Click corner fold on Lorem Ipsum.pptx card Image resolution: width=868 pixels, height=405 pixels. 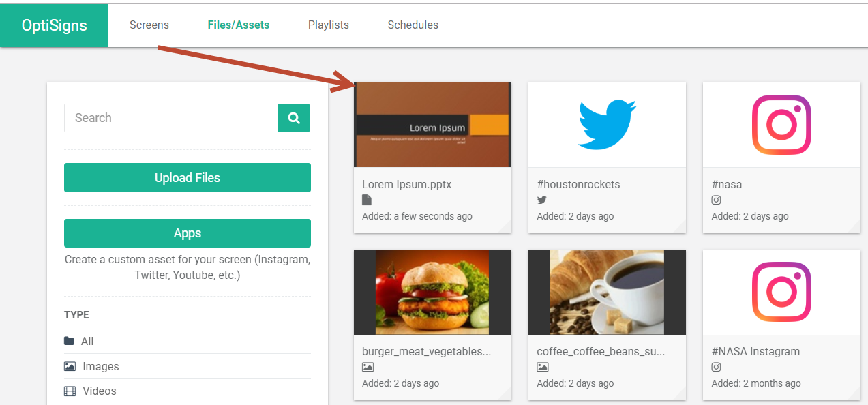(x=506, y=227)
